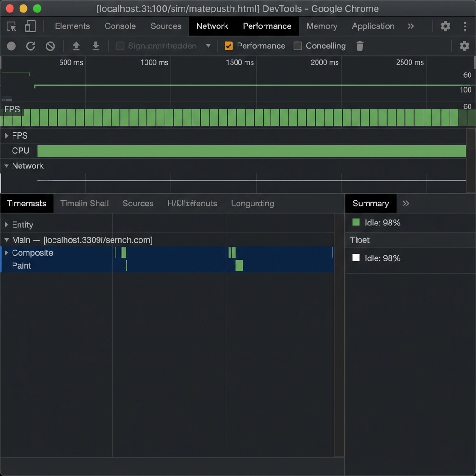Click the upload profile arrow icon
The width and height of the screenshot is (476, 476).
click(x=76, y=46)
